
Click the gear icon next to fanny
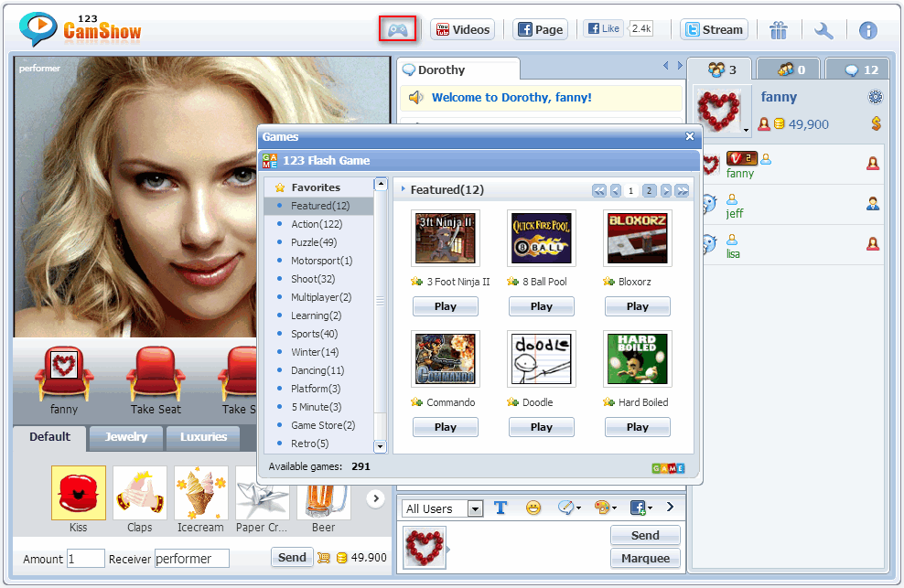click(x=875, y=97)
